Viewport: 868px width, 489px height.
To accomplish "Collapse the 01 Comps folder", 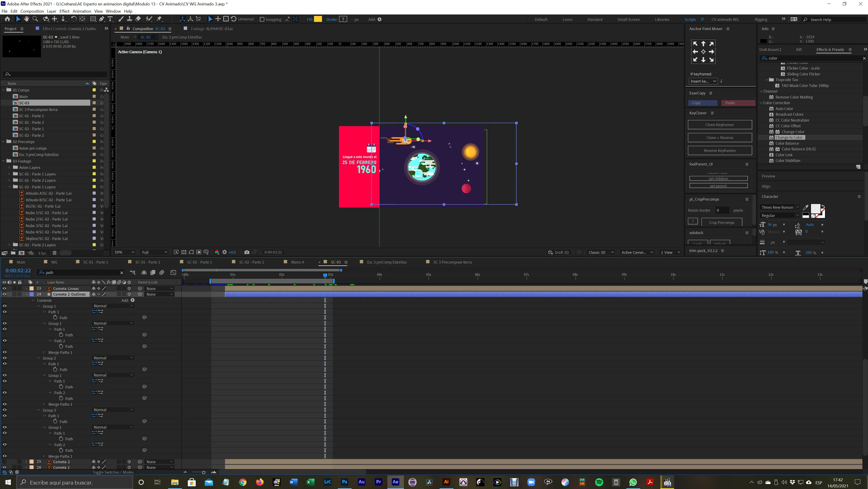I will [4, 90].
